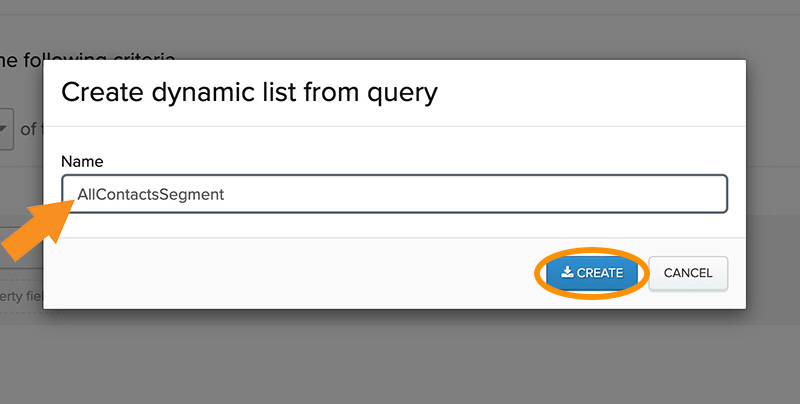The height and width of the screenshot is (404, 800).
Task: Click the Name label above the text box
Action: (x=82, y=161)
